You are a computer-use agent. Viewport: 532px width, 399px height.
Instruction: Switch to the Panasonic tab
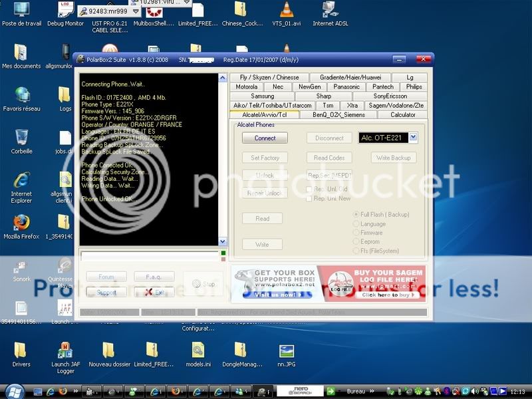pos(346,86)
